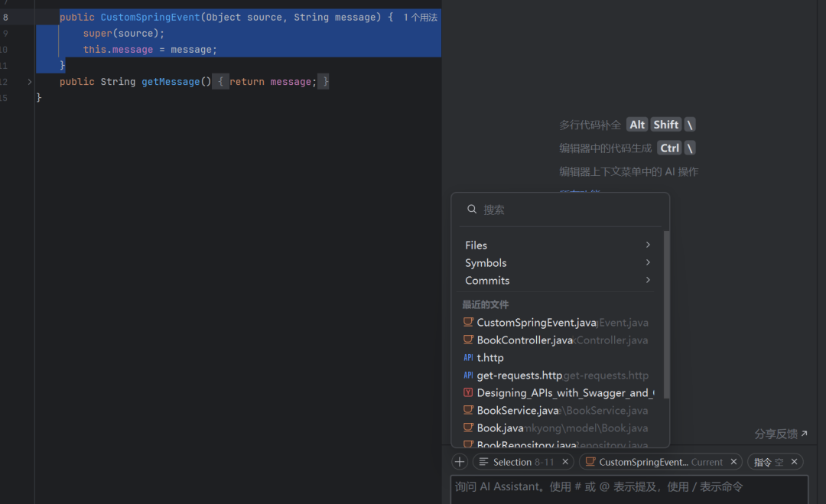
Task: Click the AI Assistant prompt input field
Action: click(629, 489)
